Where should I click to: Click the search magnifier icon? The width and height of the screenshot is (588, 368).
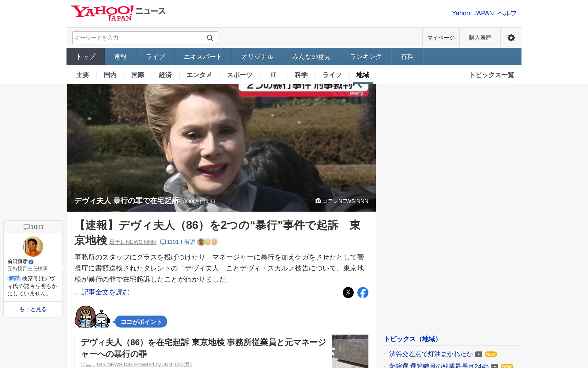(210, 38)
